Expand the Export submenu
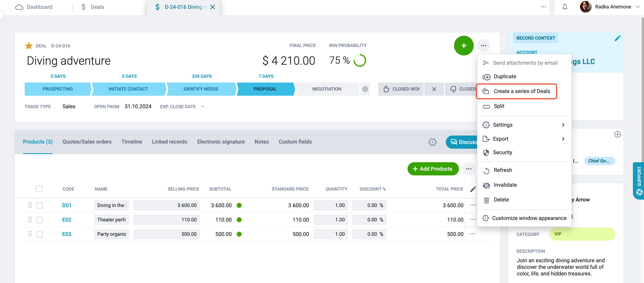The width and height of the screenshot is (644, 283). tap(524, 139)
